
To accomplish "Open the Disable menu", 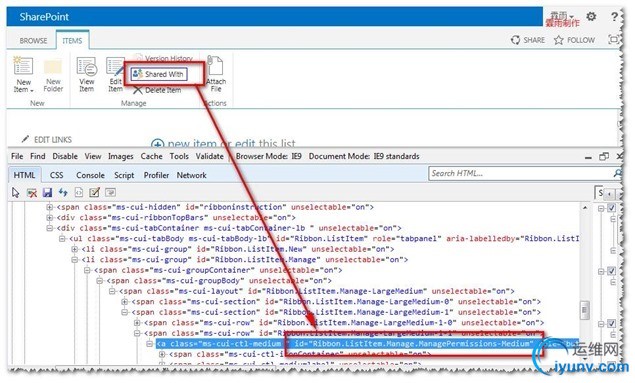I will point(65,156).
